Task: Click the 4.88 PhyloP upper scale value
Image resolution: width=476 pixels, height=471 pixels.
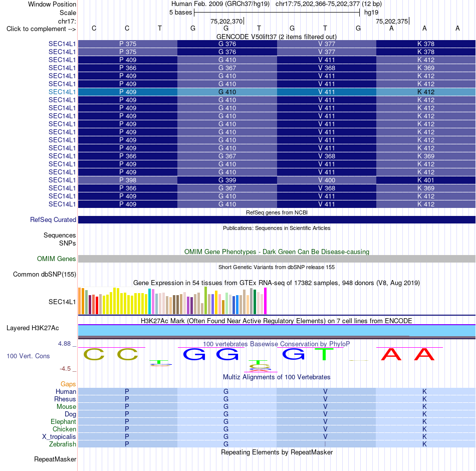Action: [64, 343]
